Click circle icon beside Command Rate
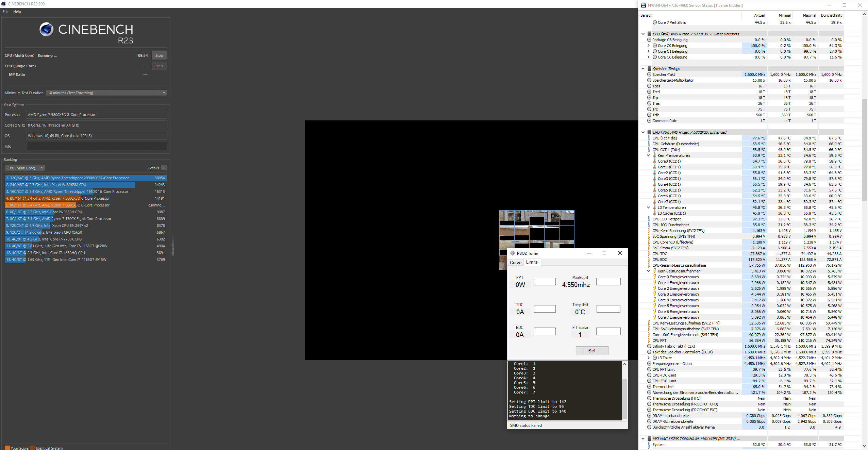The height and width of the screenshot is (450, 868). (x=649, y=121)
